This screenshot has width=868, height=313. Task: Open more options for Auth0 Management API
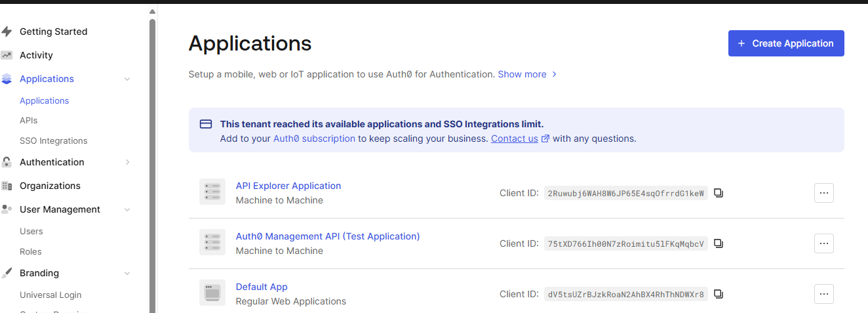click(x=823, y=243)
